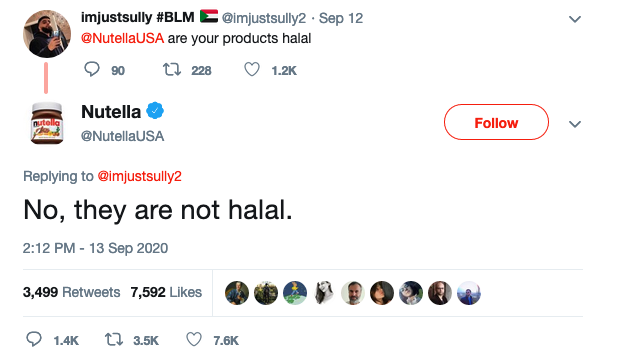
Task: Retweet Nutella's reply showing 3.5K
Action: [114, 339]
